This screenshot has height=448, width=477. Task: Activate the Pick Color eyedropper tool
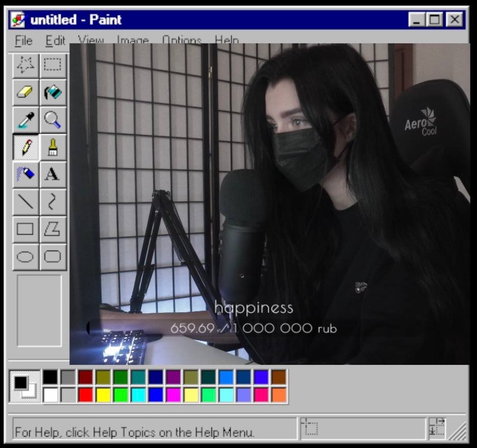[26, 119]
